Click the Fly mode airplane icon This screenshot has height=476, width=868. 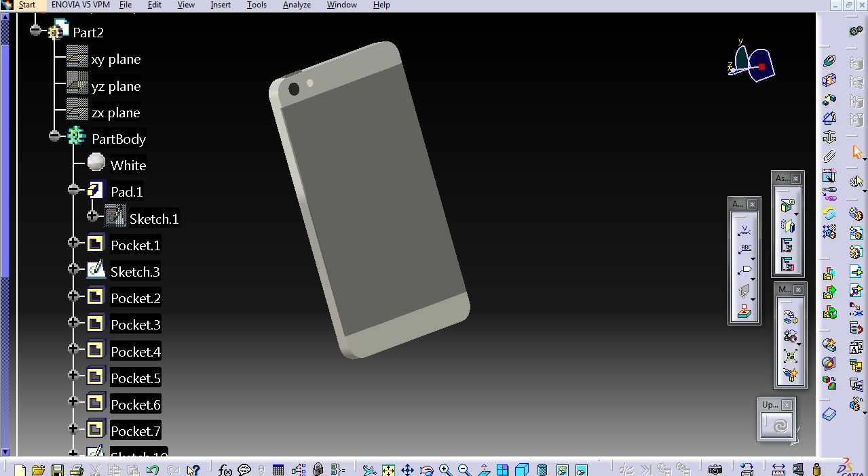tap(369, 470)
